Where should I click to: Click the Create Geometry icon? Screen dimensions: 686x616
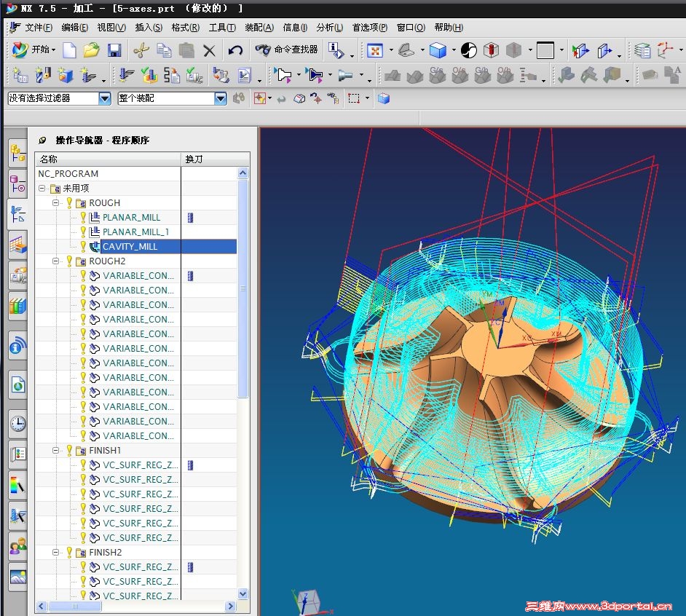click(66, 75)
